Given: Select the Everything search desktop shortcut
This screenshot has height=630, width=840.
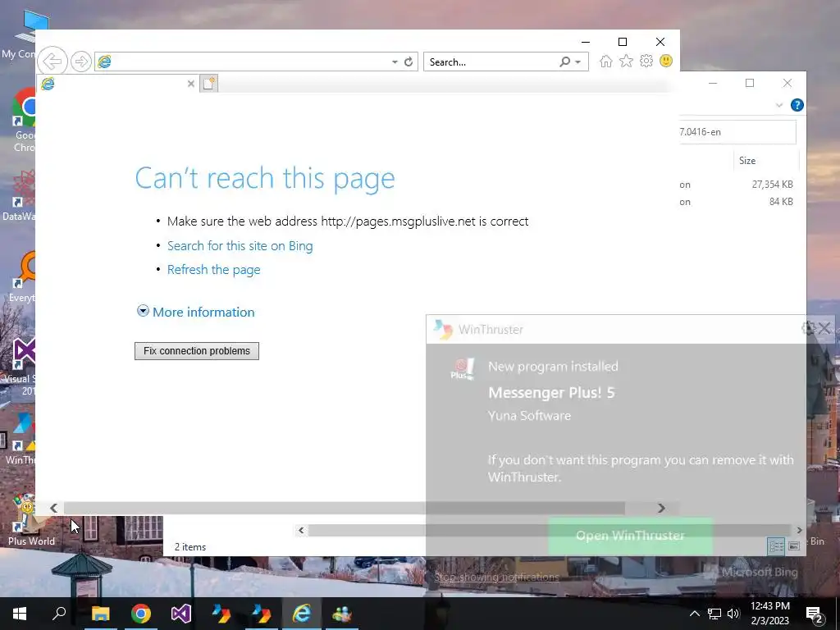Looking at the screenshot, I should pos(22,277).
